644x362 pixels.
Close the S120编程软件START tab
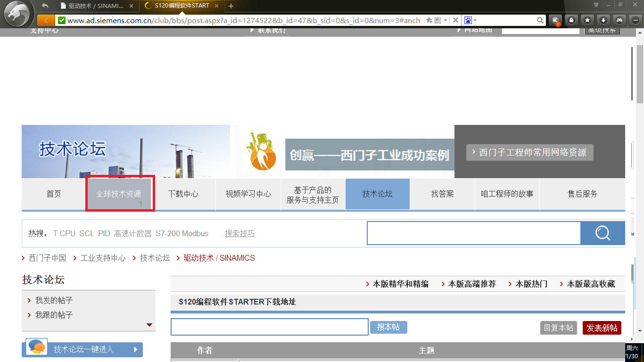(217, 6)
